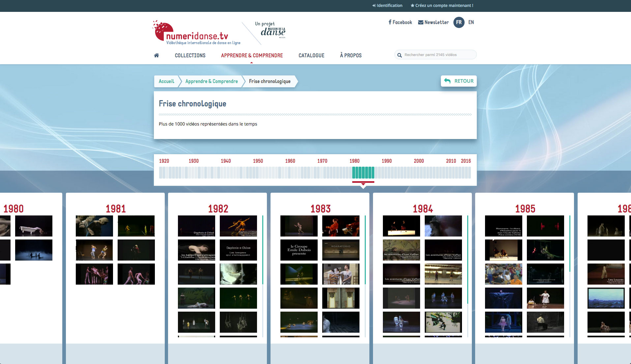This screenshot has width=631, height=364.
Task: Jump to 1990 on the timeline
Action: [x=387, y=161]
